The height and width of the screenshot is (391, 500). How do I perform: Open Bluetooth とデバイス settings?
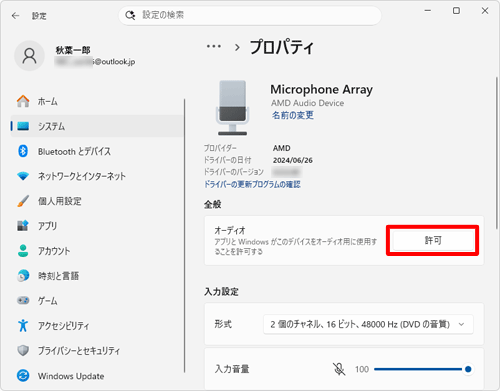(x=97, y=151)
